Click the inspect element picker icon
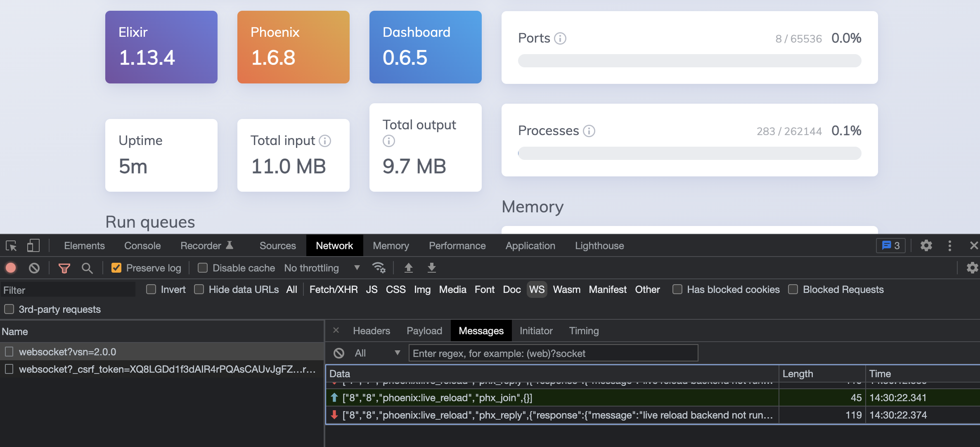980x447 pixels. pos(11,246)
